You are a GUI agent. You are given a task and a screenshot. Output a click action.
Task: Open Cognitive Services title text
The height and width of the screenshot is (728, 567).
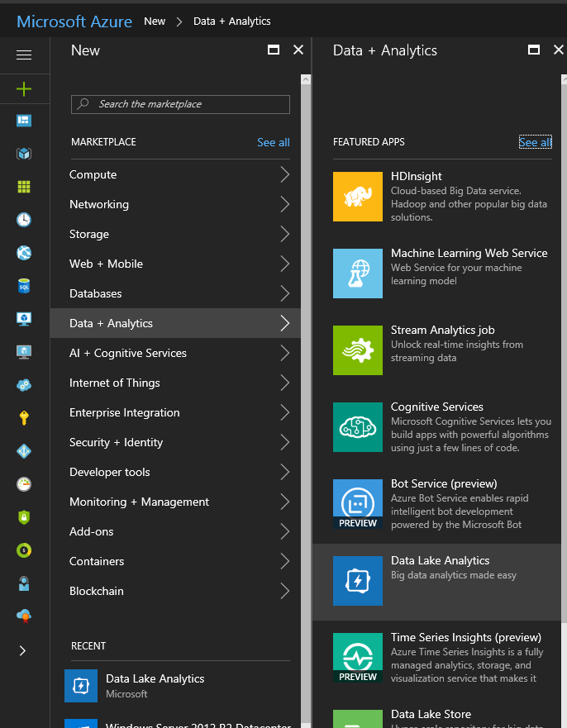pos(437,407)
